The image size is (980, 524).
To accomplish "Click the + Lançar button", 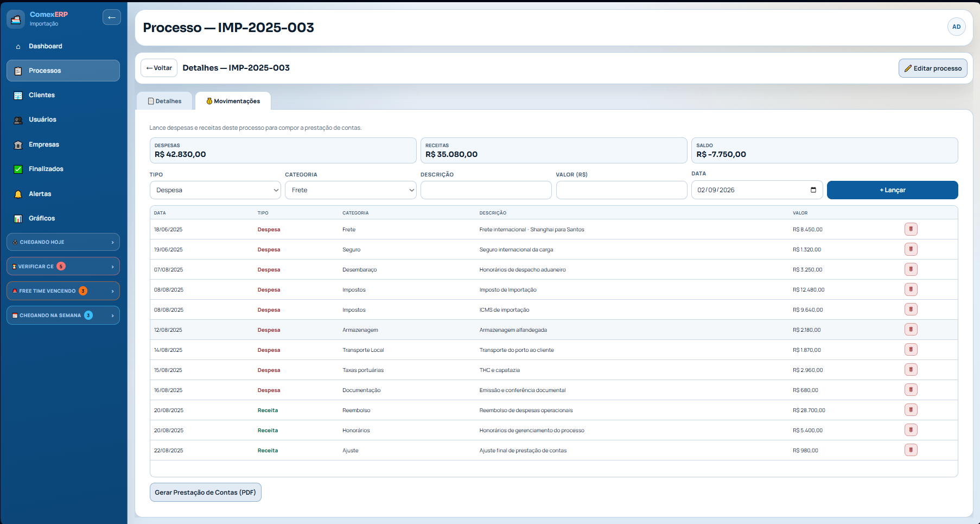I will pyautogui.click(x=892, y=190).
